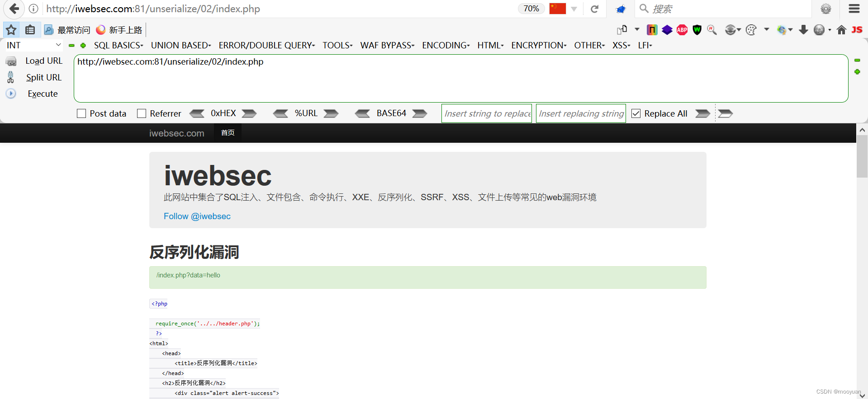Image resolution: width=868 pixels, height=399 pixels.
Task: Enable the Referrer checkbox
Action: [x=142, y=113]
